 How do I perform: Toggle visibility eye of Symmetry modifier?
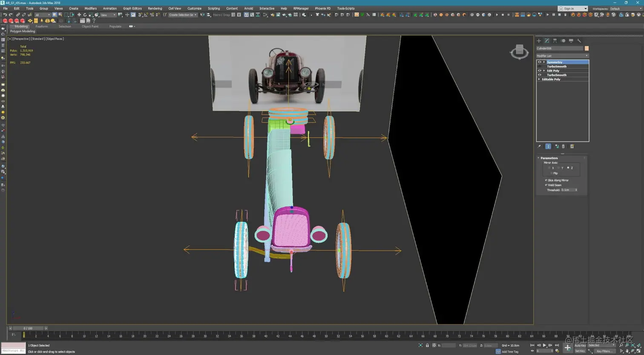[x=540, y=62]
